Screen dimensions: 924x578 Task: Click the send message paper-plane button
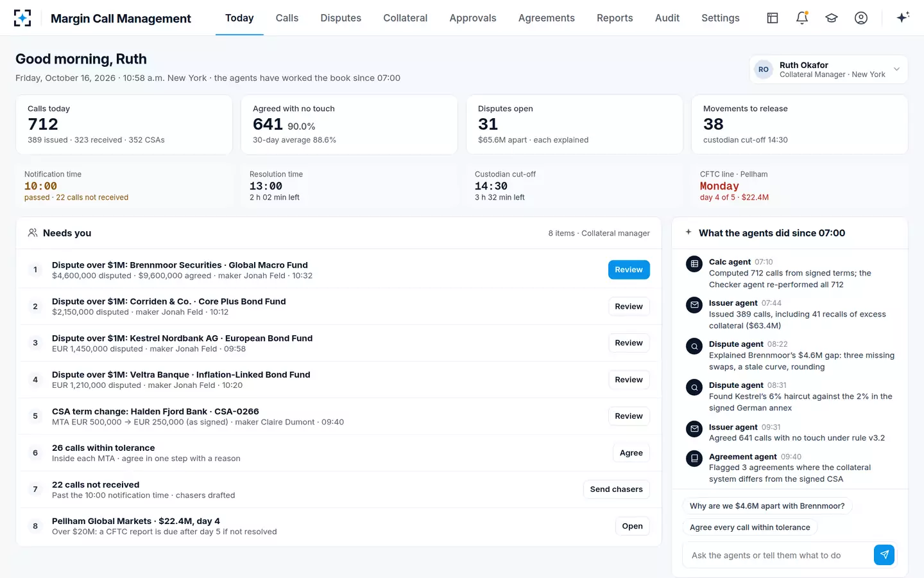click(x=884, y=555)
